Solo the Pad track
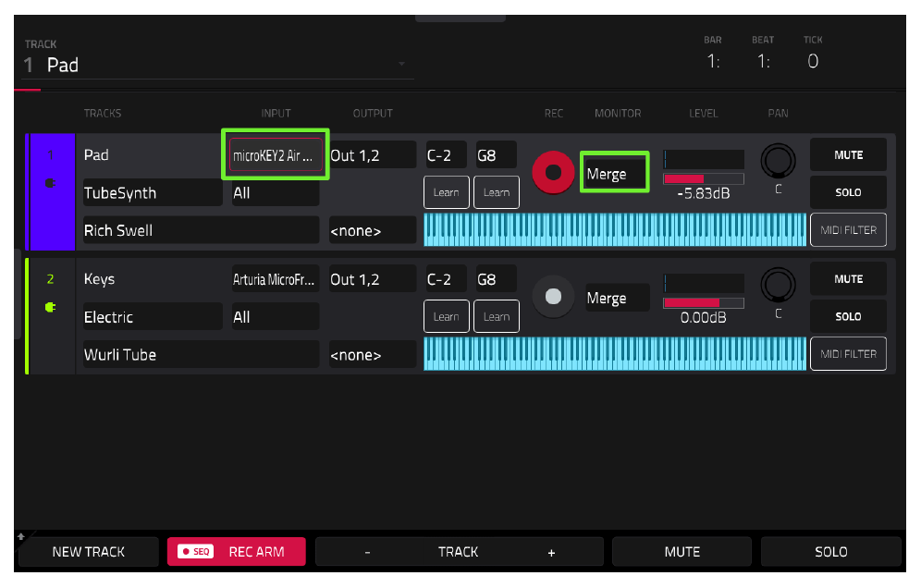The image size is (921, 588). (848, 192)
